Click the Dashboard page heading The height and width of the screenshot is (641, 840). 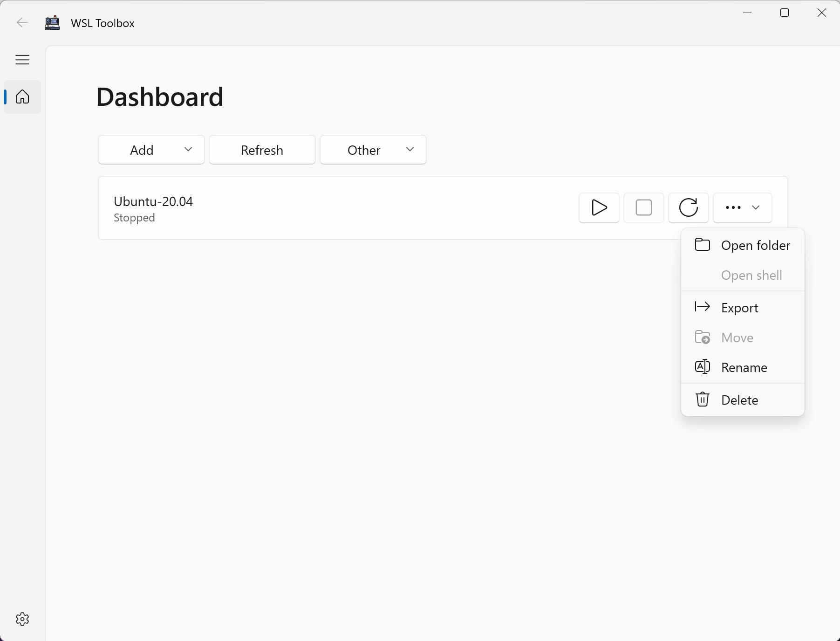click(x=160, y=97)
